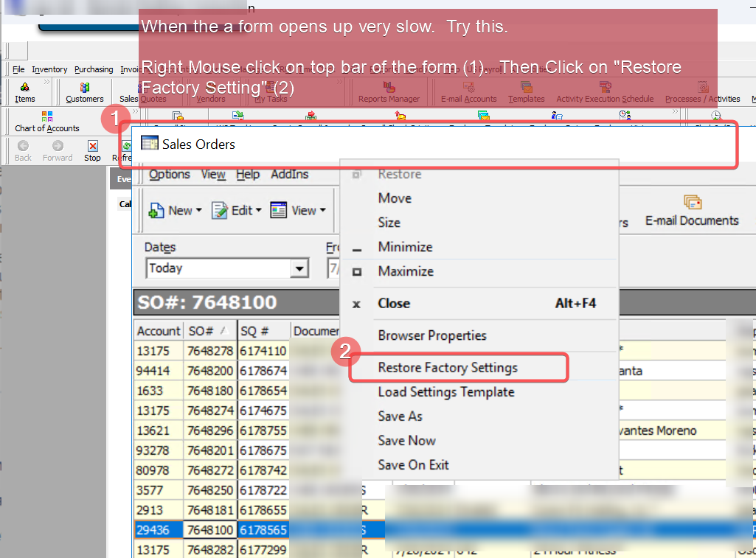Open E-mail Documents
756x558 pixels.
[x=692, y=211]
